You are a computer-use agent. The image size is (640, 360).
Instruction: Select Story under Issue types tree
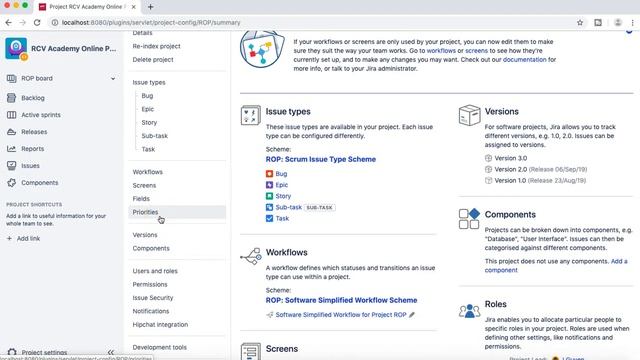pyautogui.click(x=149, y=122)
